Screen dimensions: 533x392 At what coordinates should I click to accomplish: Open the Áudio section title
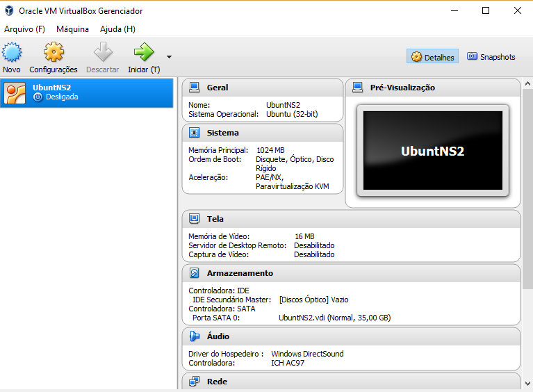pos(218,336)
